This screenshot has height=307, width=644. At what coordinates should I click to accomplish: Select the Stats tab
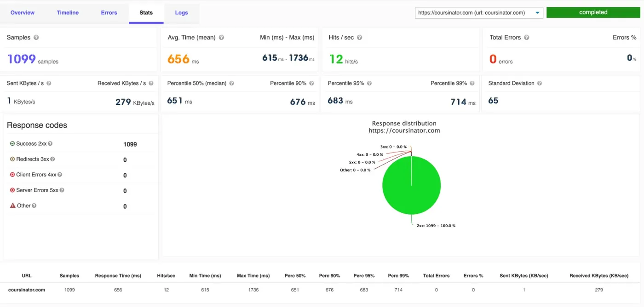click(146, 13)
